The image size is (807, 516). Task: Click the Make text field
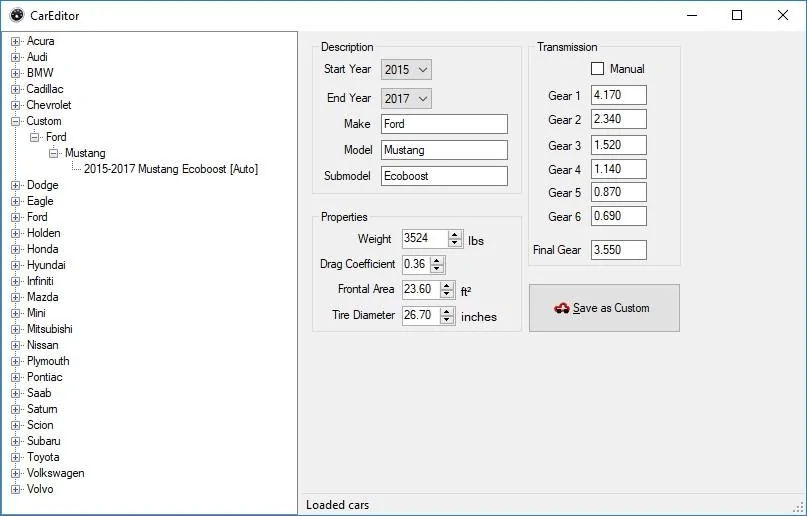444,124
